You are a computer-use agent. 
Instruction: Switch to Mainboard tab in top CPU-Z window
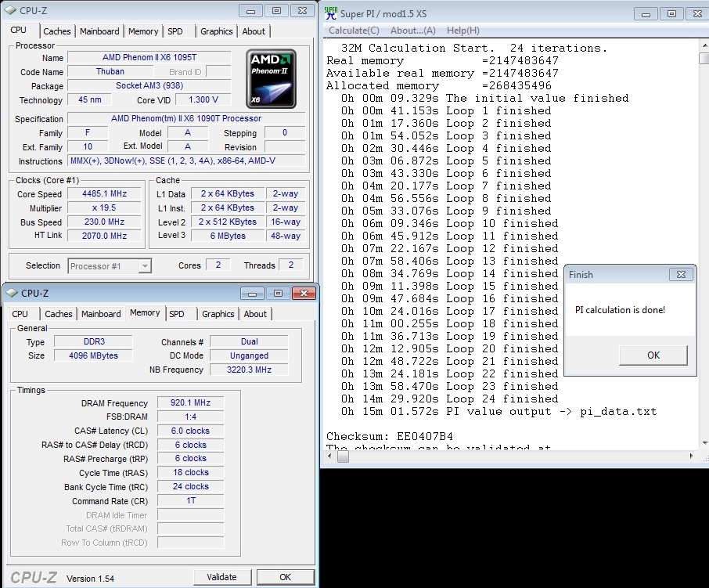click(x=99, y=31)
